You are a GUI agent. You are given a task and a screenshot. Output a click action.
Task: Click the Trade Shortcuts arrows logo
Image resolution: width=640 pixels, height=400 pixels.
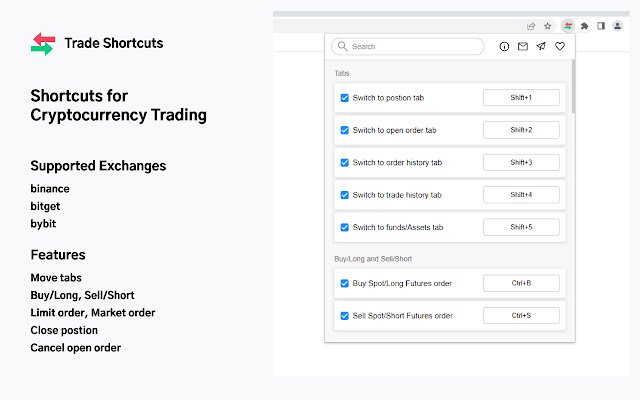[43, 44]
